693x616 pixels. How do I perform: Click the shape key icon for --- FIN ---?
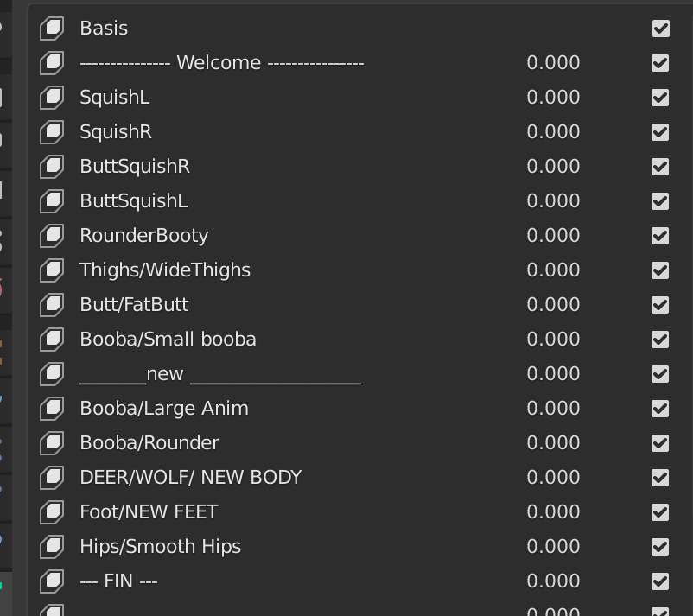(x=53, y=581)
